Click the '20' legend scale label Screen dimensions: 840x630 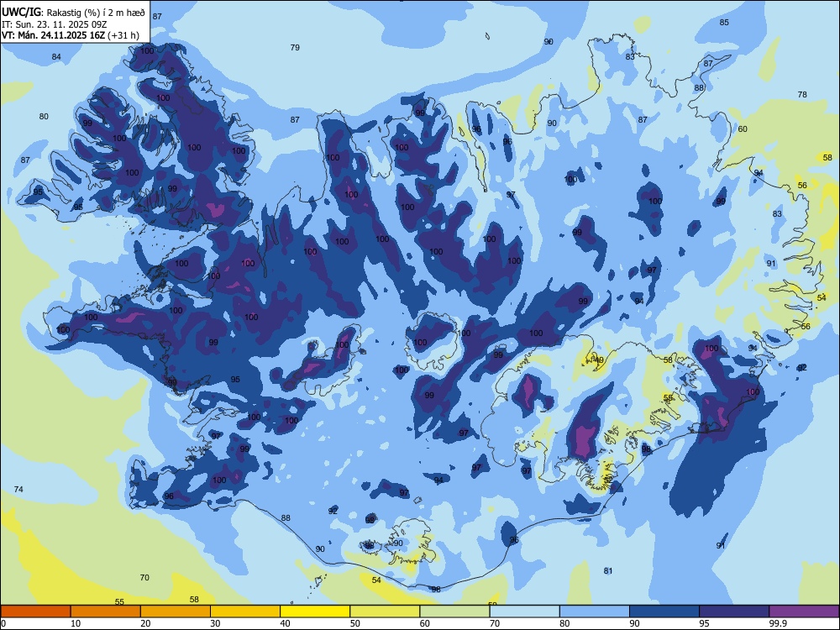(x=145, y=623)
